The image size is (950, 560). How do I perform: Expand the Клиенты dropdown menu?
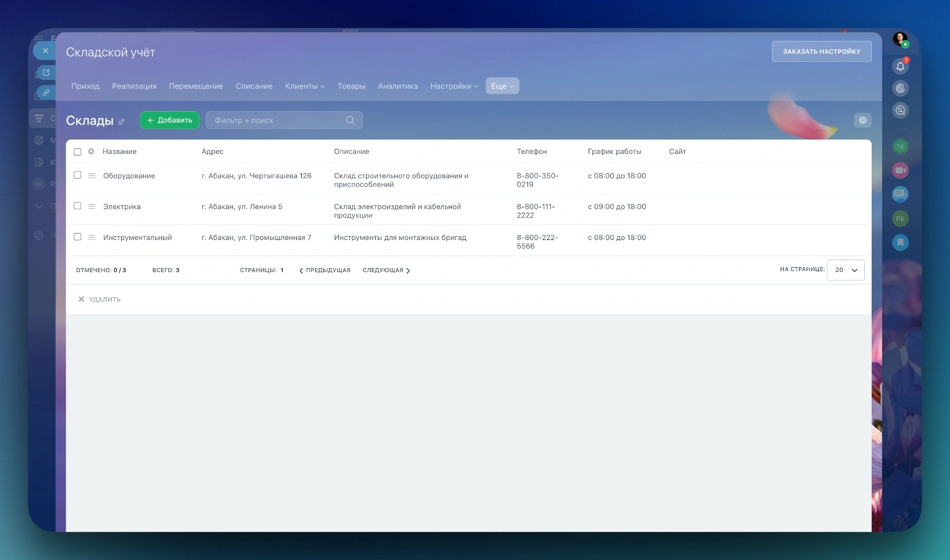coord(305,86)
